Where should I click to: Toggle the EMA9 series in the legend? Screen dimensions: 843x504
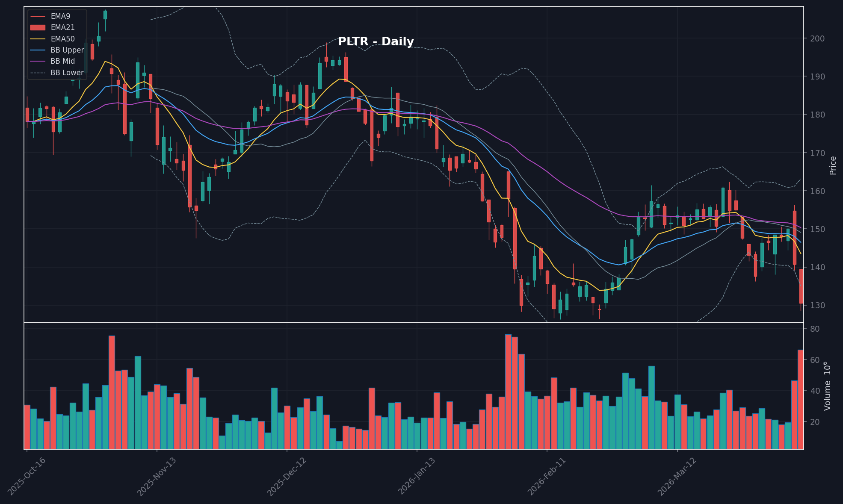click(60, 16)
